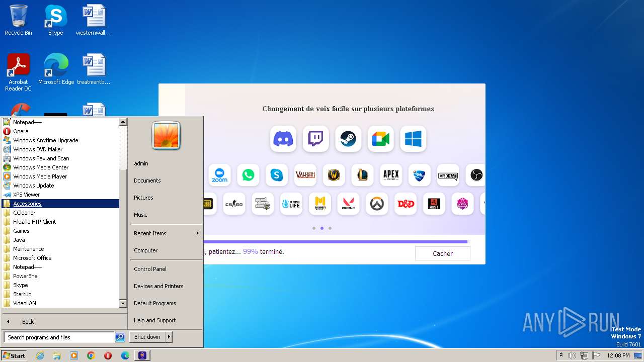Viewport: 644px width, 362px height.
Task: Launch Windows Media Player from the list
Action: click(60, 176)
